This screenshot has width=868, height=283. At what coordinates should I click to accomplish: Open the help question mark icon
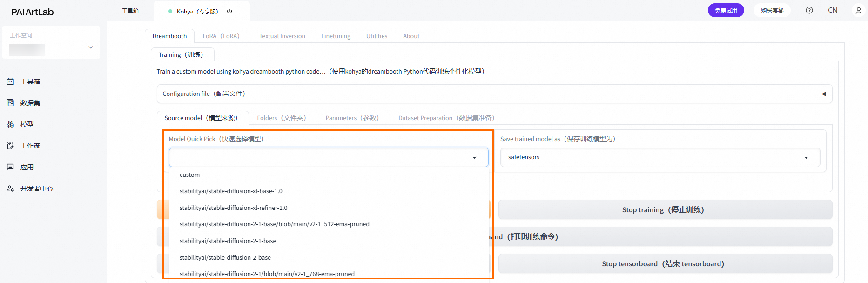(809, 10)
